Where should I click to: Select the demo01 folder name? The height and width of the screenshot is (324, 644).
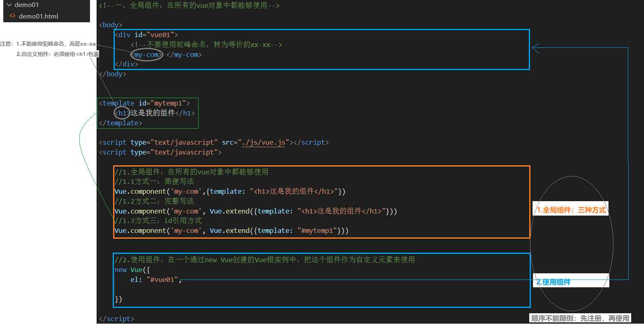pyautogui.click(x=26, y=5)
